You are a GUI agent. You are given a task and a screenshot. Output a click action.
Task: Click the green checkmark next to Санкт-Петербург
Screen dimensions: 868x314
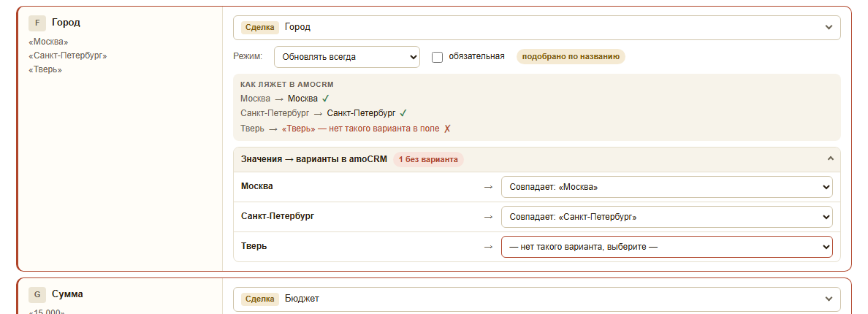403,113
